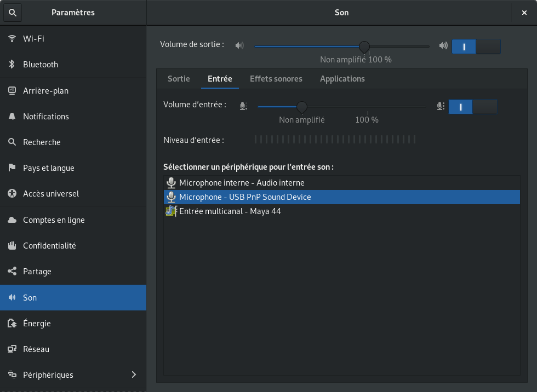Expand the Périphériques chevron arrow
This screenshot has width=537, height=392.
(x=134, y=375)
